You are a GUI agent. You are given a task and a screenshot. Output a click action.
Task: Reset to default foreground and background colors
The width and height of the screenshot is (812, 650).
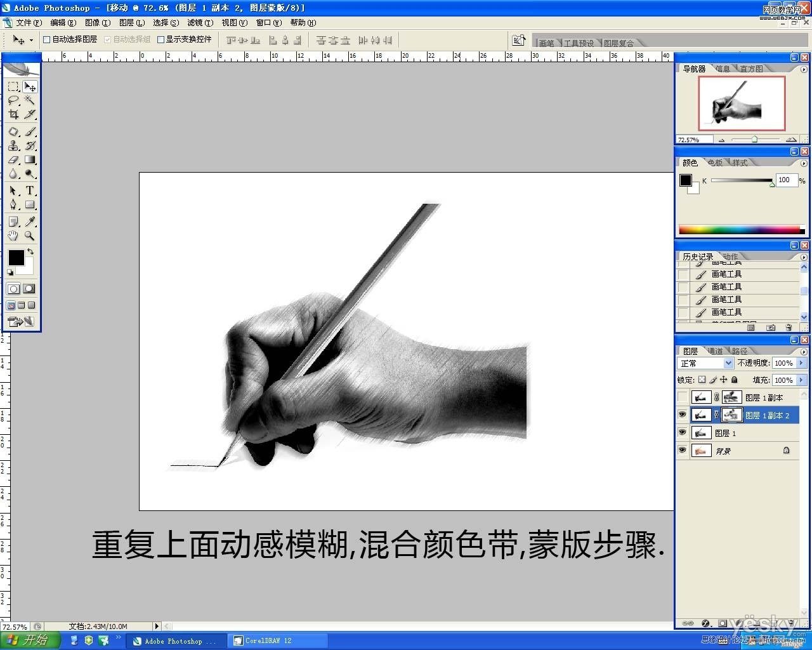[10, 272]
